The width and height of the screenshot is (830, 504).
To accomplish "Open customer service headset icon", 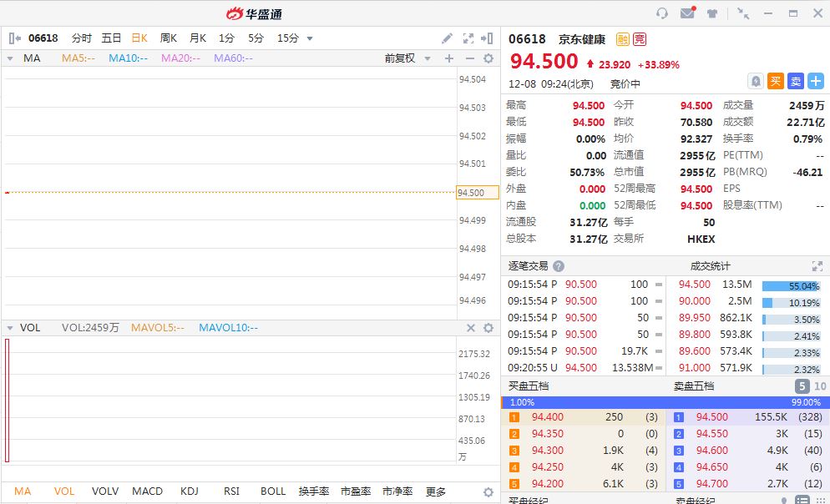I will (662, 13).
